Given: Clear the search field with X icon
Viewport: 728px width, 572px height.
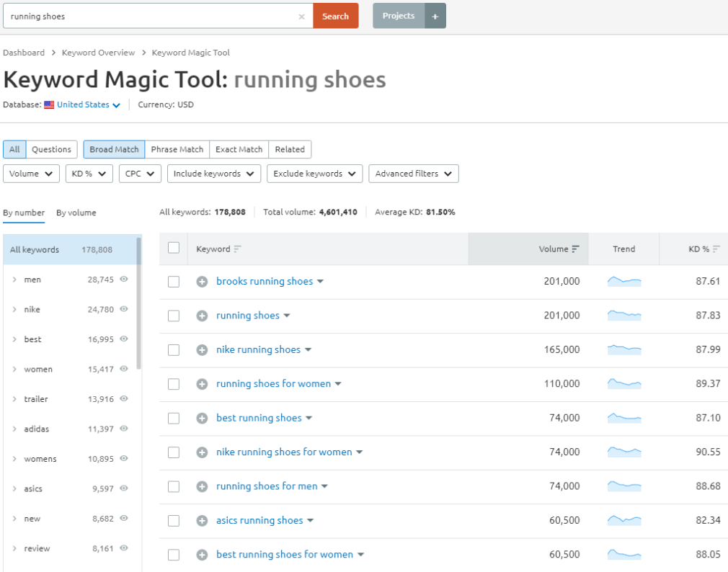Looking at the screenshot, I should click(301, 17).
